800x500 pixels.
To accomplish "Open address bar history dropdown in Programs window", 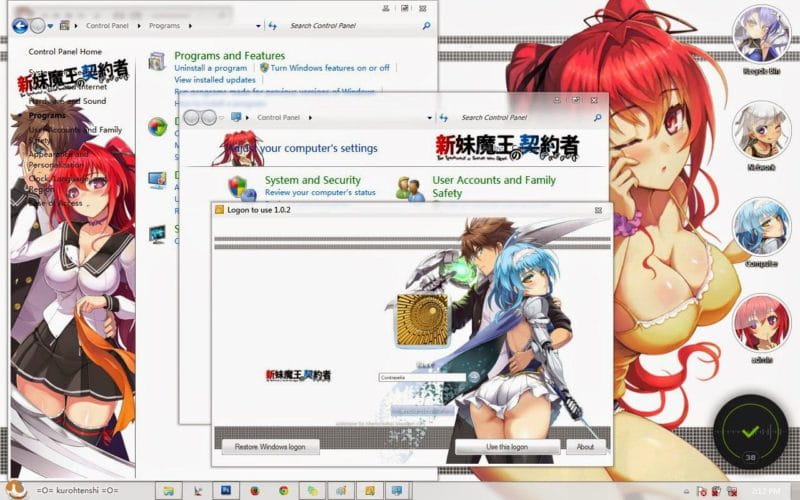I will click(258, 26).
